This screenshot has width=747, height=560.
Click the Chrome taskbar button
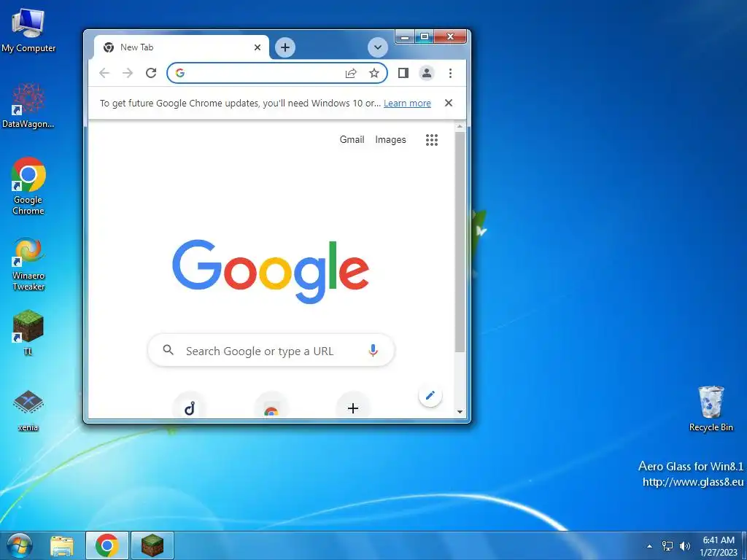click(x=107, y=545)
